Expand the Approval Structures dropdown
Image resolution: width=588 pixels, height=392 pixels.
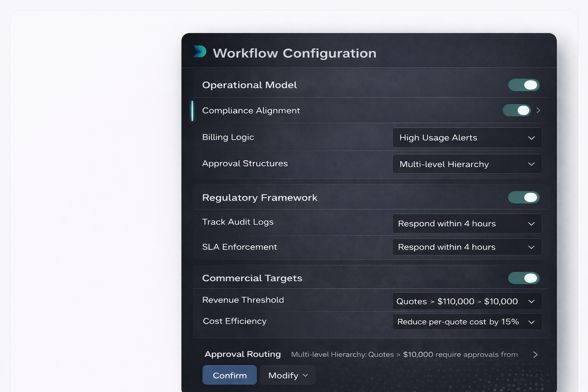click(467, 164)
